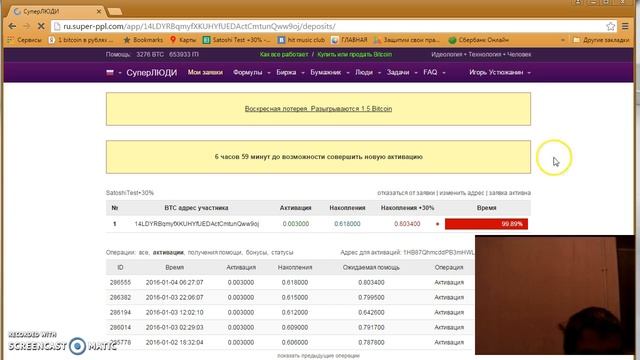
Task: Open the СуперЛЮДИ home logo link
Action: tap(151, 73)
